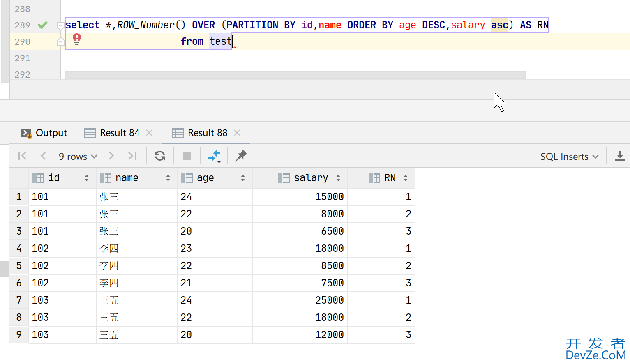Close the Result 84 tab

tap(149, 133)
